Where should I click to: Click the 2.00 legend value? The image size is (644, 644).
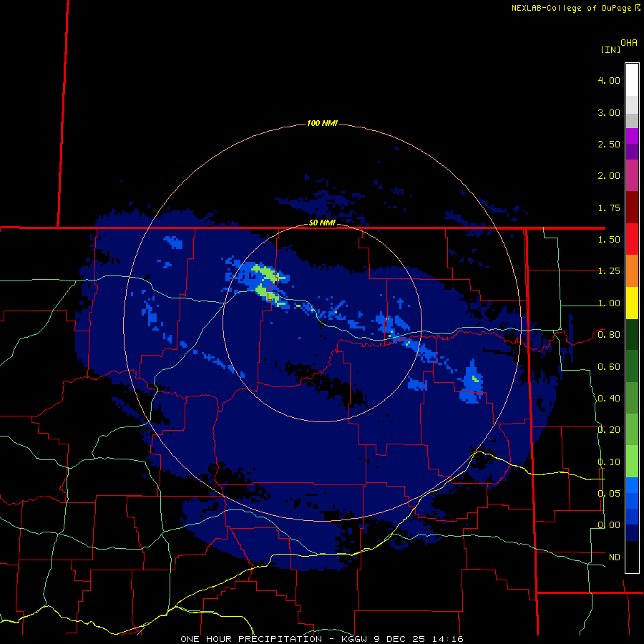(x=609, y=176)
